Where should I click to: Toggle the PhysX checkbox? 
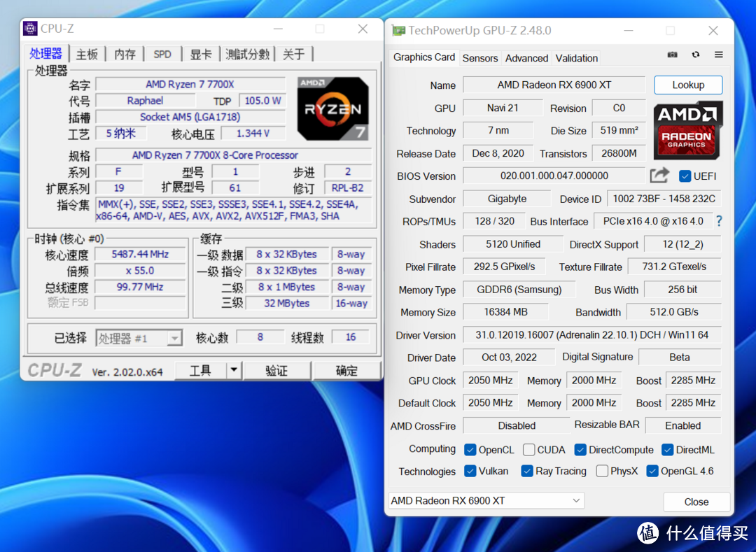point(602,471)
